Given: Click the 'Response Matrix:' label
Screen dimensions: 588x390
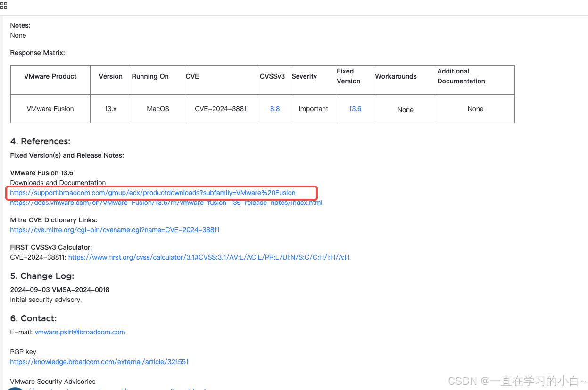Looking at the screenshot, I should [x=38, y=53].
